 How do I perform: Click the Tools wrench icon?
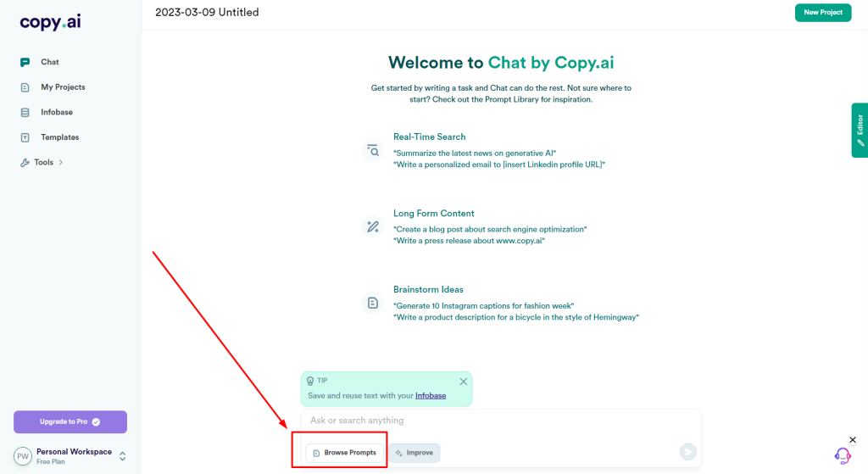tap(25, 163)
